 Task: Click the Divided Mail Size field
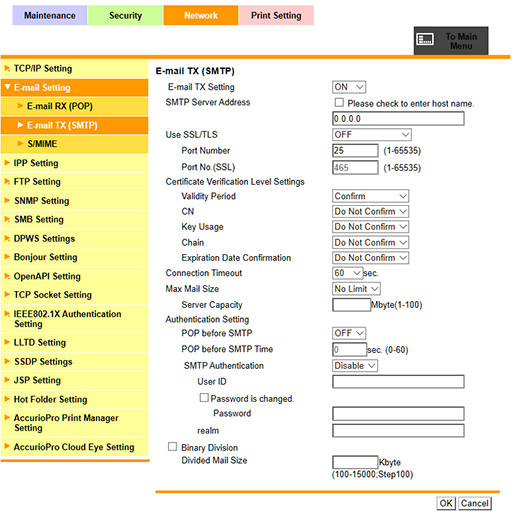pos(355,462)
